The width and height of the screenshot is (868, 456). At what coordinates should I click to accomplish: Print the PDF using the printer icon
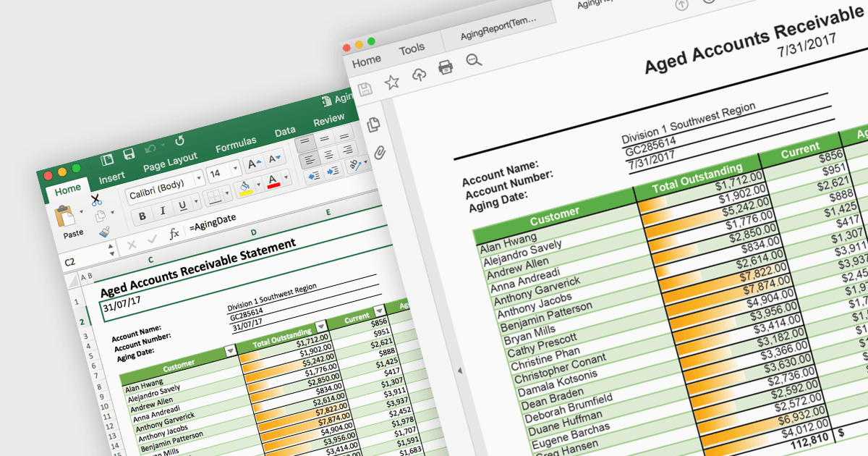coord(446,67)
